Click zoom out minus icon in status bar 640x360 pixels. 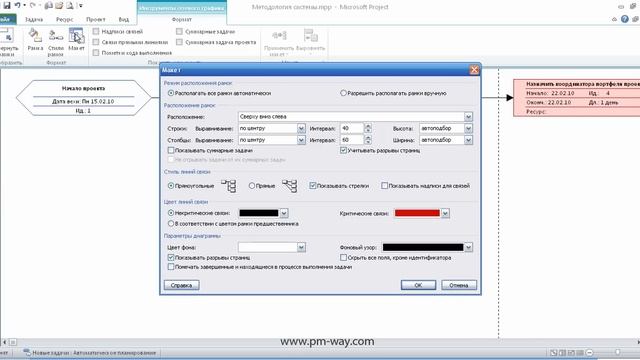pyautogui.click(x=589, y=353)
